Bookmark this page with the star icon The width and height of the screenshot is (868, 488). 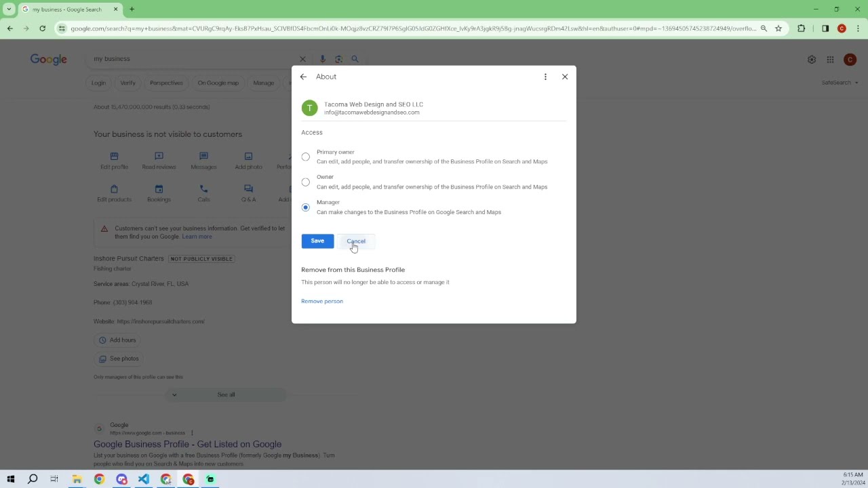(778, 28)
